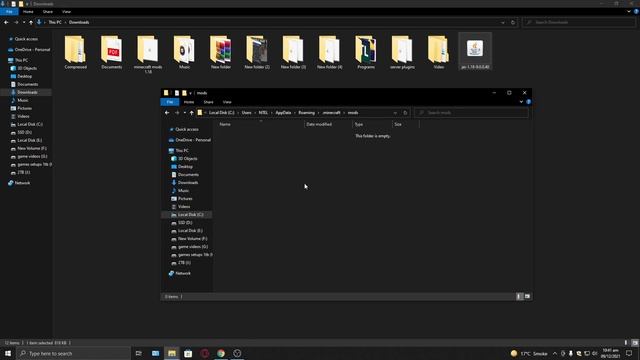Open View tab in Downloads window
The width and height of the screenshot is (640, 360).
(67, 12)
